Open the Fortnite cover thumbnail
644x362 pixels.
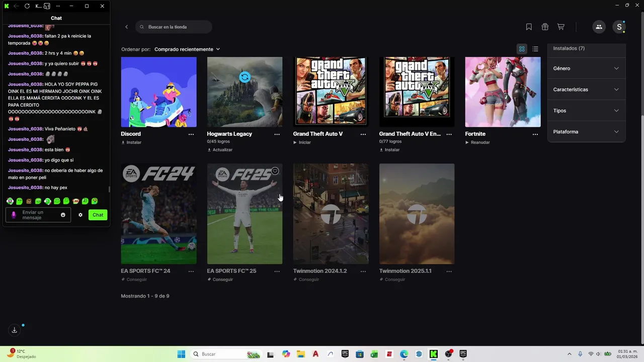tap(503, 92)
